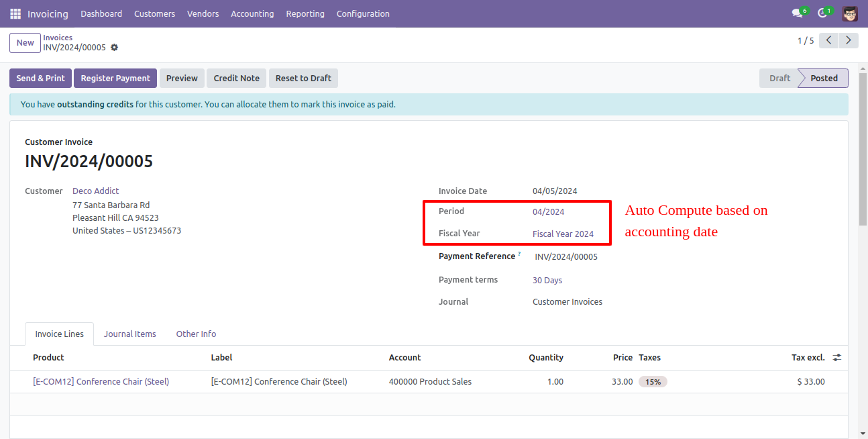Click the outstanding credits banner text
868x439 pixels.
tap(208, 105)
